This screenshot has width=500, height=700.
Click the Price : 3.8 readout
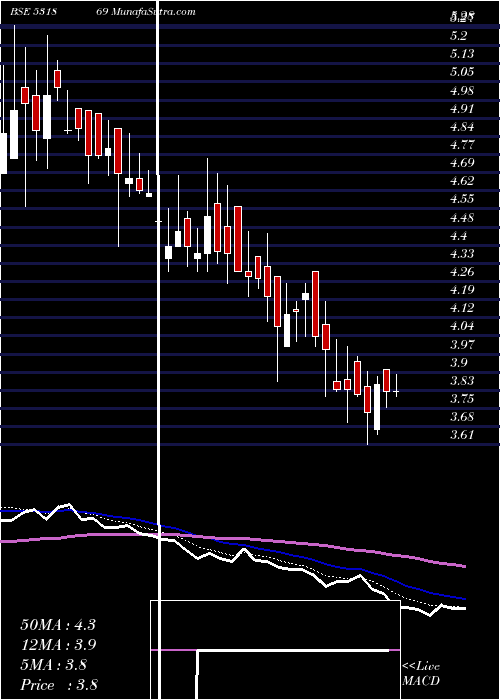(59, 684)
